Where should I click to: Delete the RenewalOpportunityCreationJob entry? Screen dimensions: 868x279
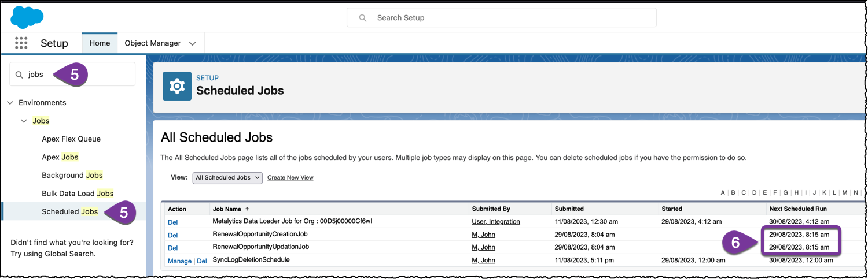tap(172, 235)
